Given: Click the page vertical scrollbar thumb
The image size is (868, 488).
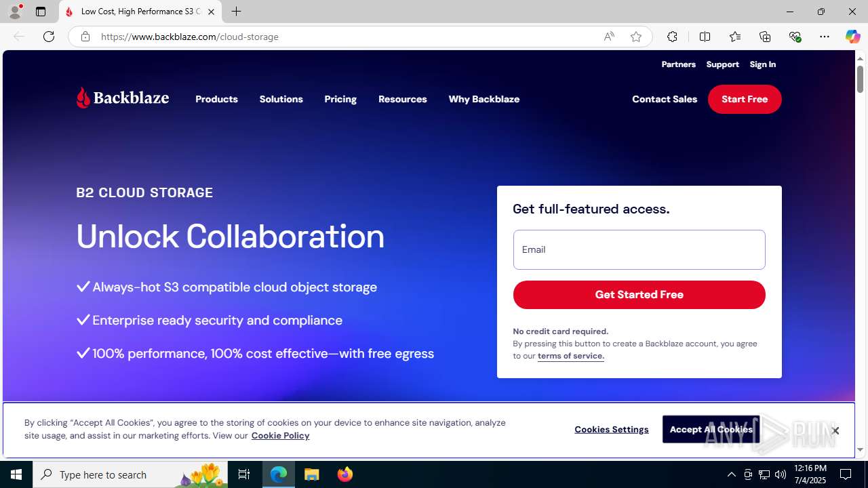Looking at the screenshot, I should coord(860,79).
